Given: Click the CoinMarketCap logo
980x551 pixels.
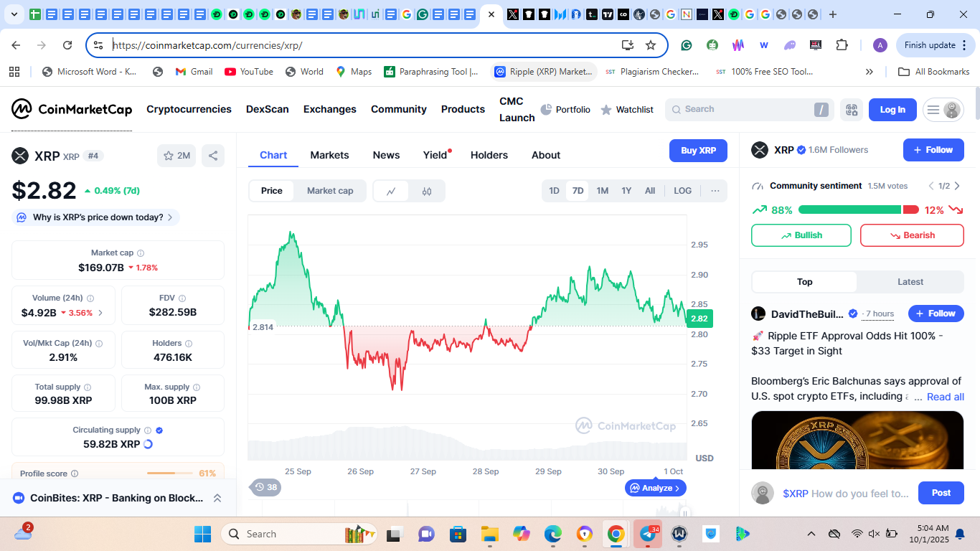Looking at the screenshot, I should pos(72,110).
